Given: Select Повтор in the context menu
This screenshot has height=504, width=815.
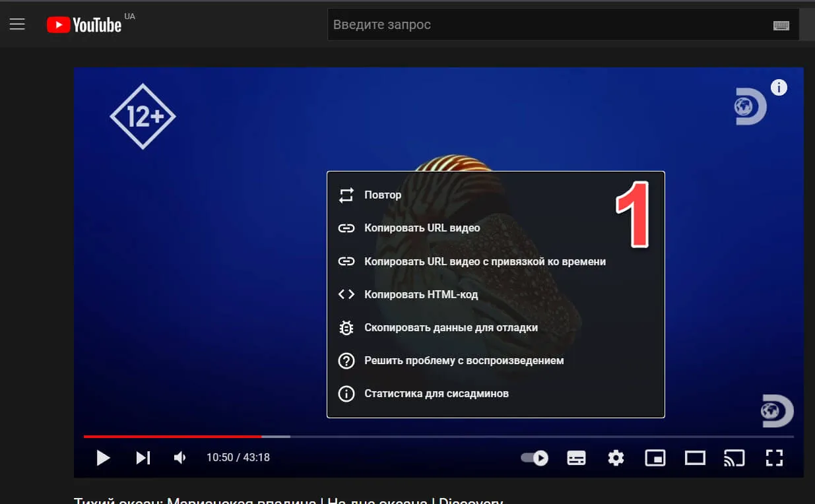Looking at the screenshot, I should click(496, 195).
